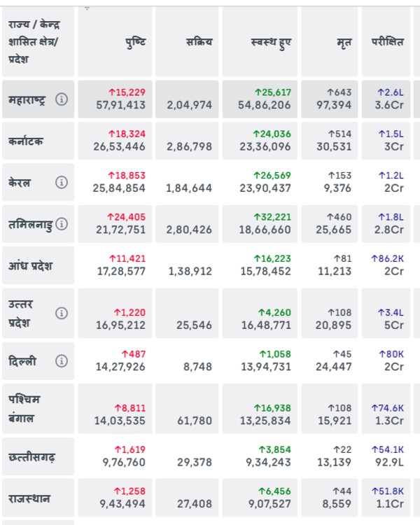Click the info icon beside तमिलनाडु
This screenshot has height=525, width=420.
pos(62,224)
